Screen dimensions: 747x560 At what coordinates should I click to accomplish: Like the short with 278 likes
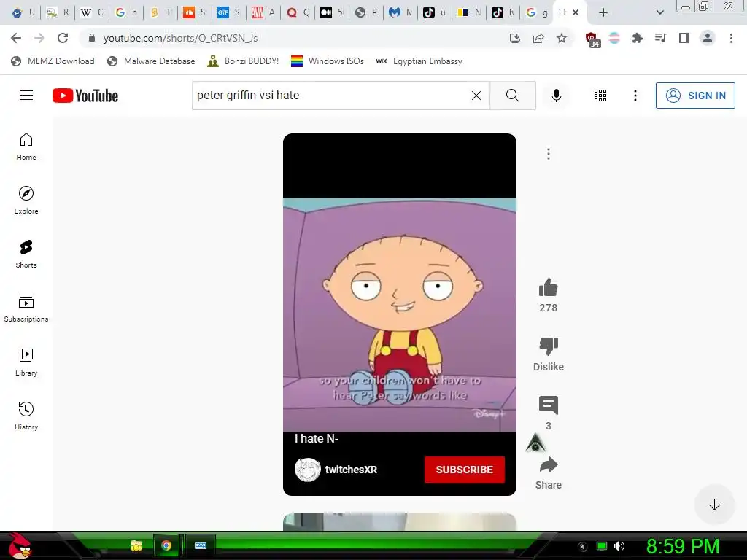pyautogui.click(x=549, y=288)
